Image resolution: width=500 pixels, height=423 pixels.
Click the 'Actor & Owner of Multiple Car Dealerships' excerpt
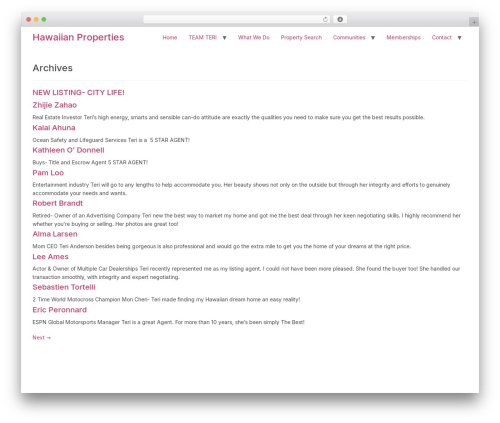pos(246,273)
